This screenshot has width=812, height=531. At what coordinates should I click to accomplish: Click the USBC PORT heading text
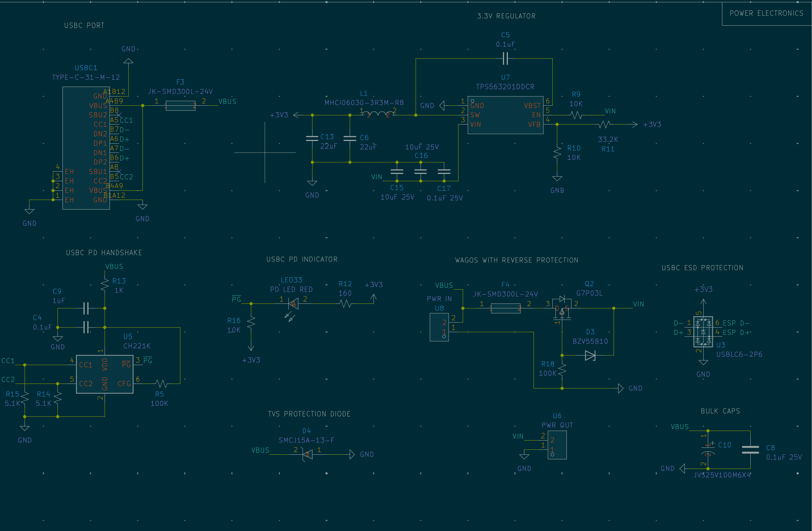[84, 26]
